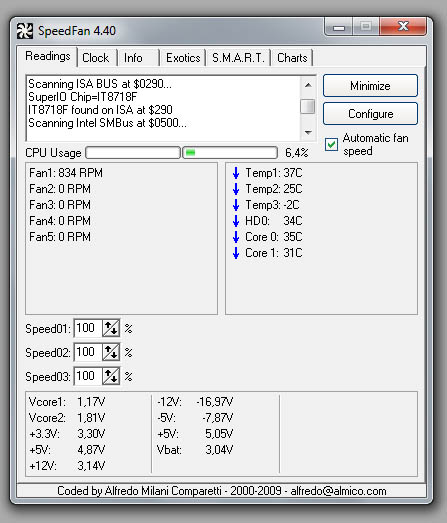Click the Minimize button
The height and width of the screenshot is (523, 447).
(370, 86)
